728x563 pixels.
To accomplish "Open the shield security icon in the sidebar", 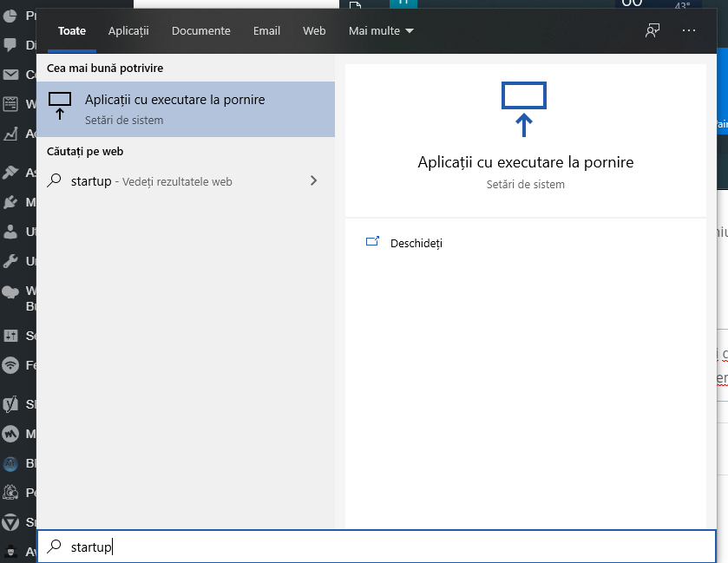I will coord(9,521).
